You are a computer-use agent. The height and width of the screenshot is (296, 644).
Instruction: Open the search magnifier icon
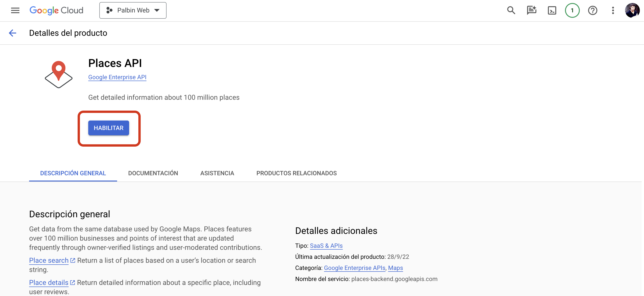(x=511, y=10)
